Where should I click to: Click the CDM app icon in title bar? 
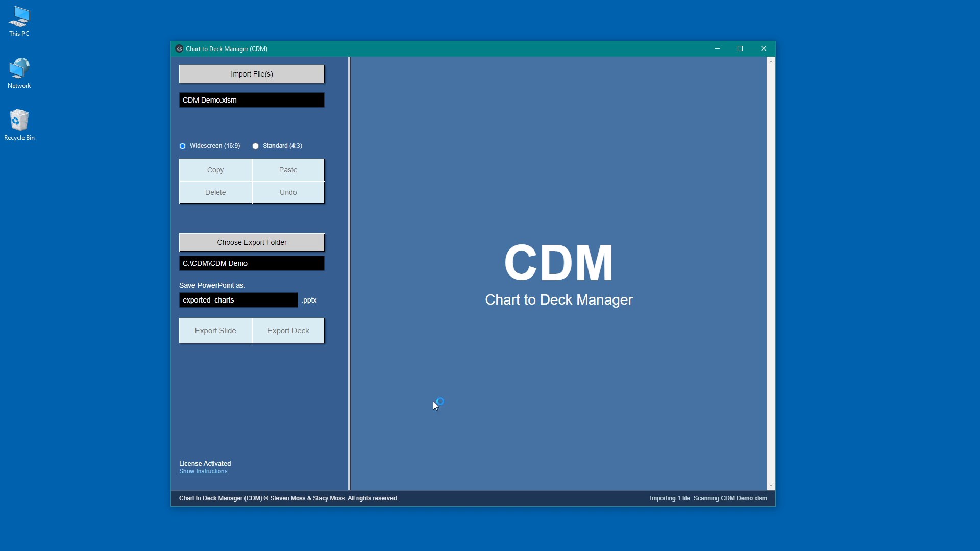(179, 49)
